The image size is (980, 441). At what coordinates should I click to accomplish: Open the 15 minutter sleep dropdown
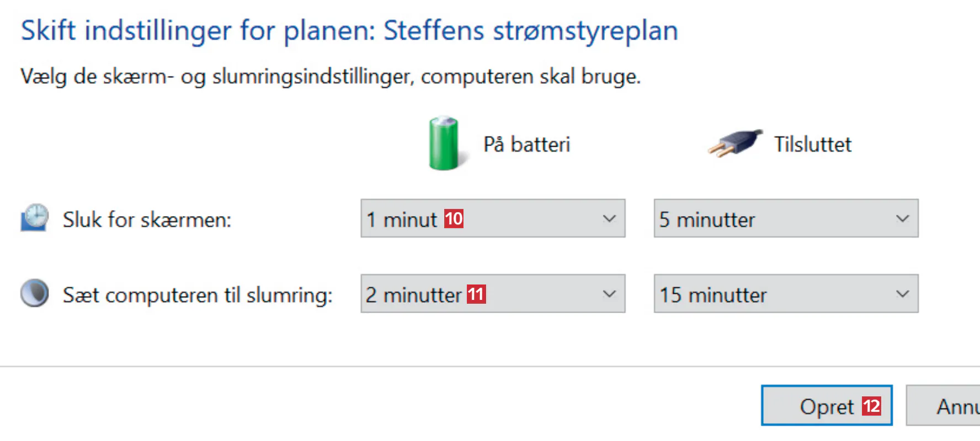(x=786, y=294)
